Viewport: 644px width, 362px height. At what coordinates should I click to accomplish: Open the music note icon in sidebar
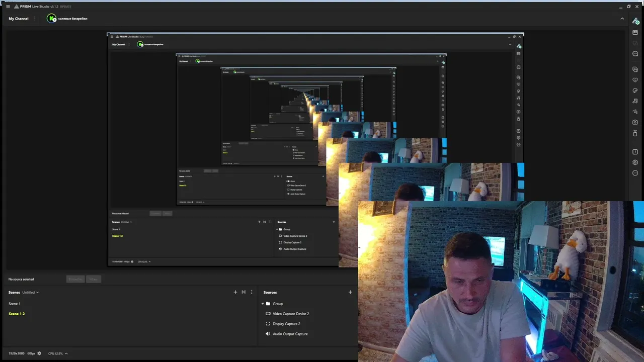[635, 101]
